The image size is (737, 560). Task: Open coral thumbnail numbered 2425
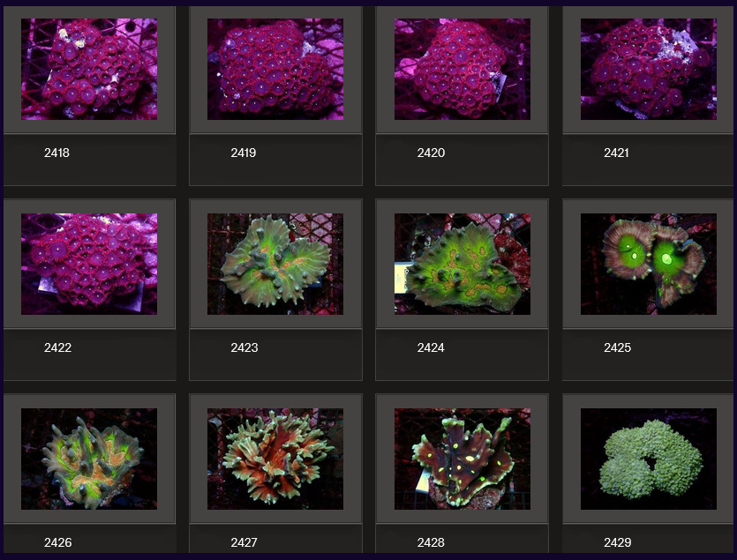coord(649,264)
